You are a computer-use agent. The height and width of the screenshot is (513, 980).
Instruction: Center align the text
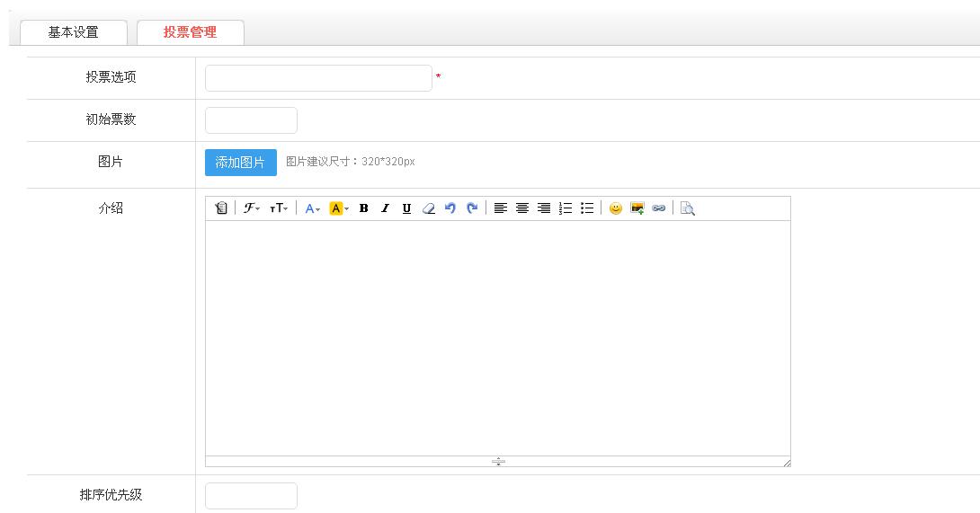[522, 208]
